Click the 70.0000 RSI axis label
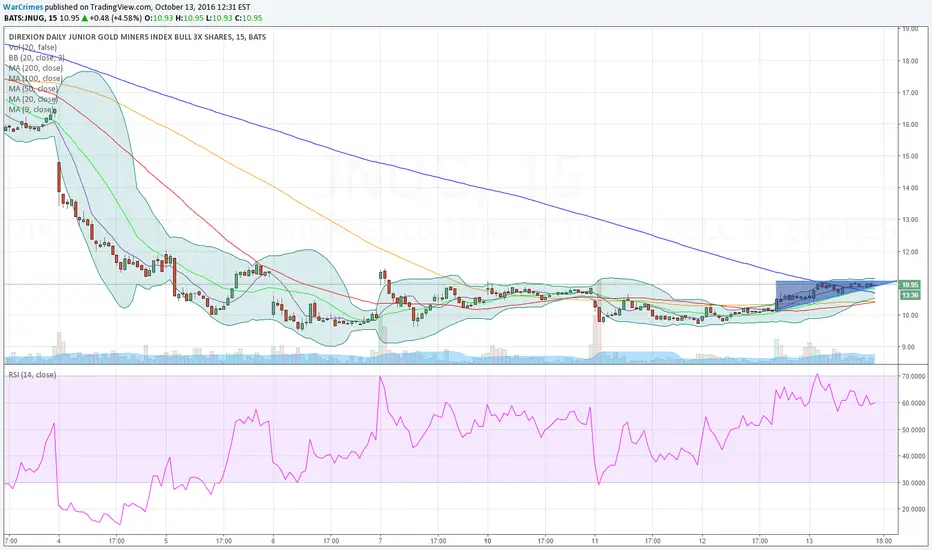The height and width of the screenshot is (550, 932). [x=913, y=376]
